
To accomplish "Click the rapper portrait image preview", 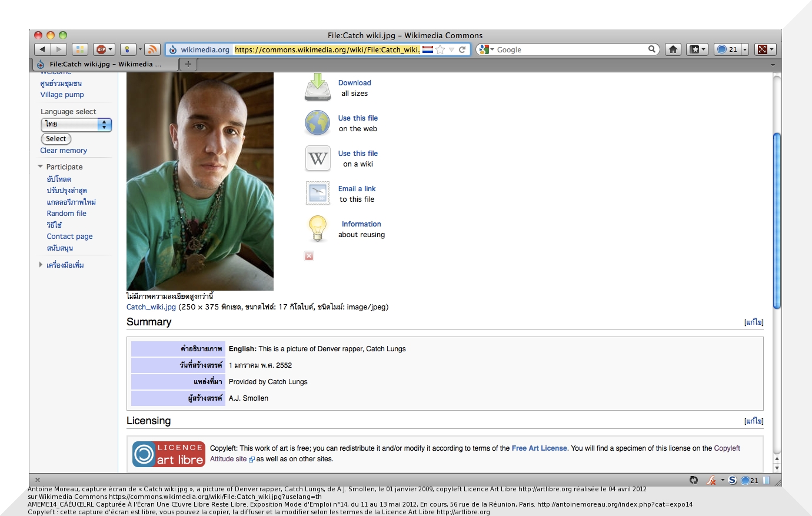I will coord(200,181).
